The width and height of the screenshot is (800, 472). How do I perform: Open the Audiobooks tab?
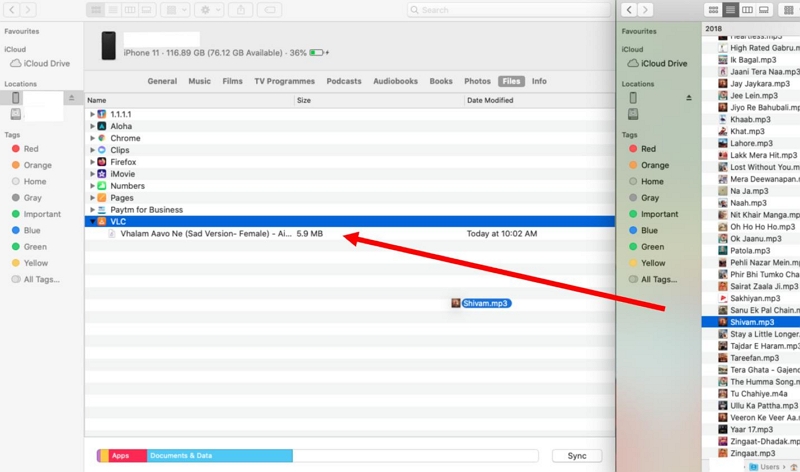[395, 81]
